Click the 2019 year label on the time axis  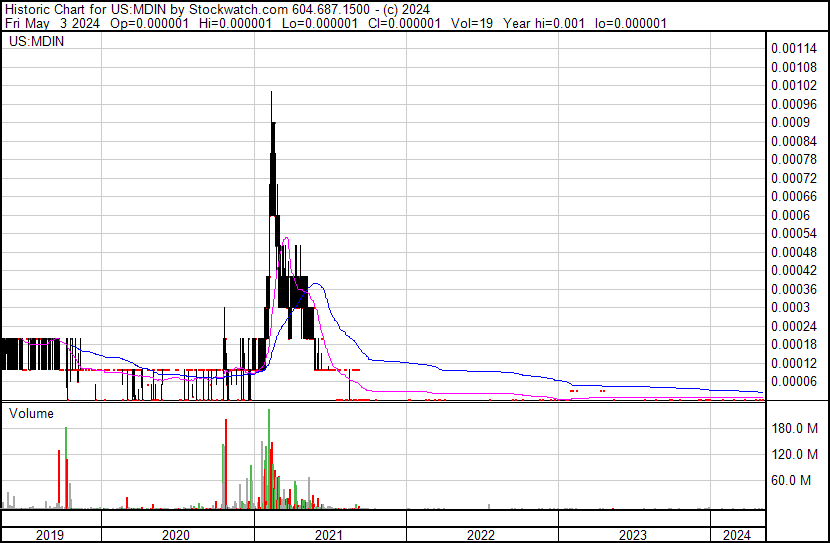tap(49, 535)
